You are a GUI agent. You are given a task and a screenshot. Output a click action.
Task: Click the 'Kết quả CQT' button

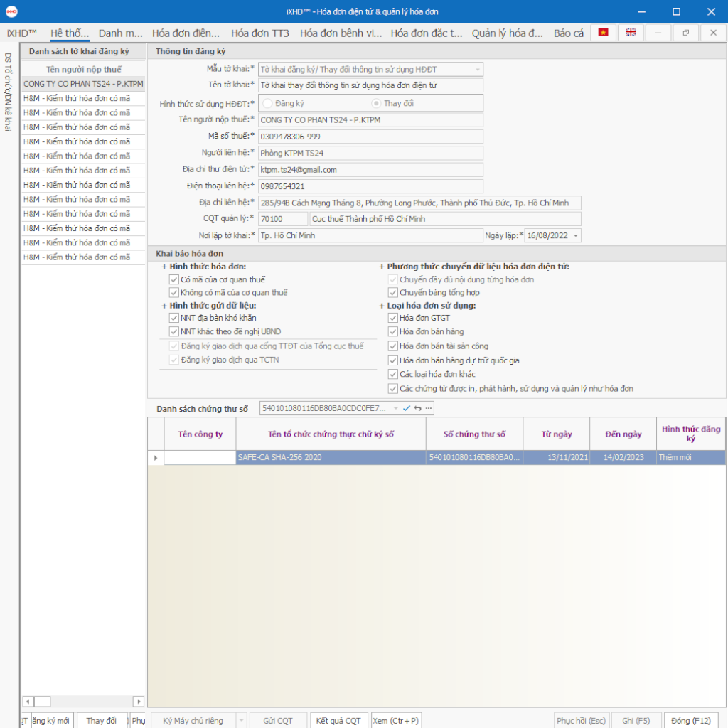pyautogui.click(x=340, y=720)
